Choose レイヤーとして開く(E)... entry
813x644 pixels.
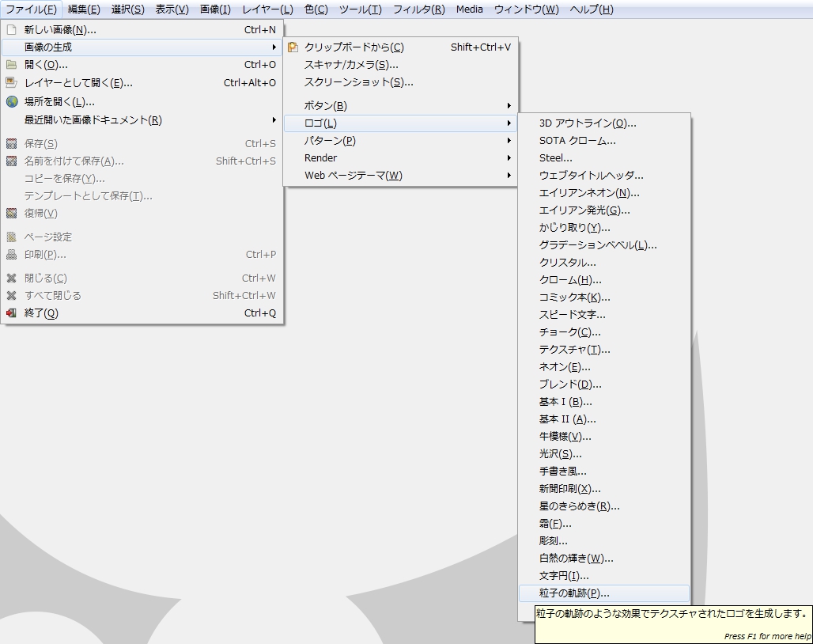pos(142,82)
